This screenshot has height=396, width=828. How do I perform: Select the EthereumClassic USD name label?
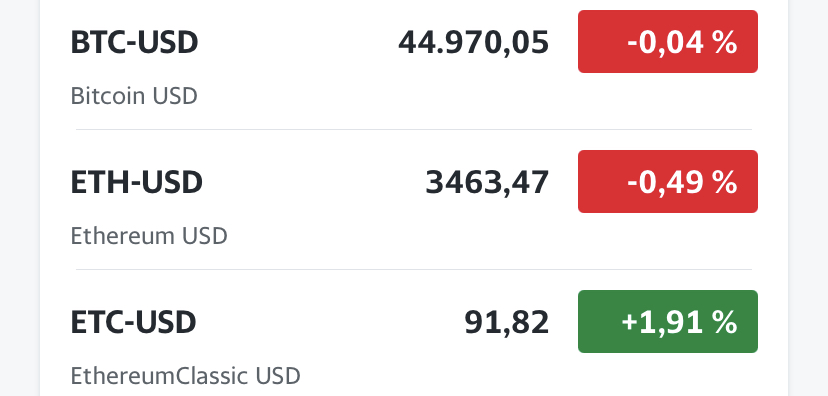pos(185,376)
